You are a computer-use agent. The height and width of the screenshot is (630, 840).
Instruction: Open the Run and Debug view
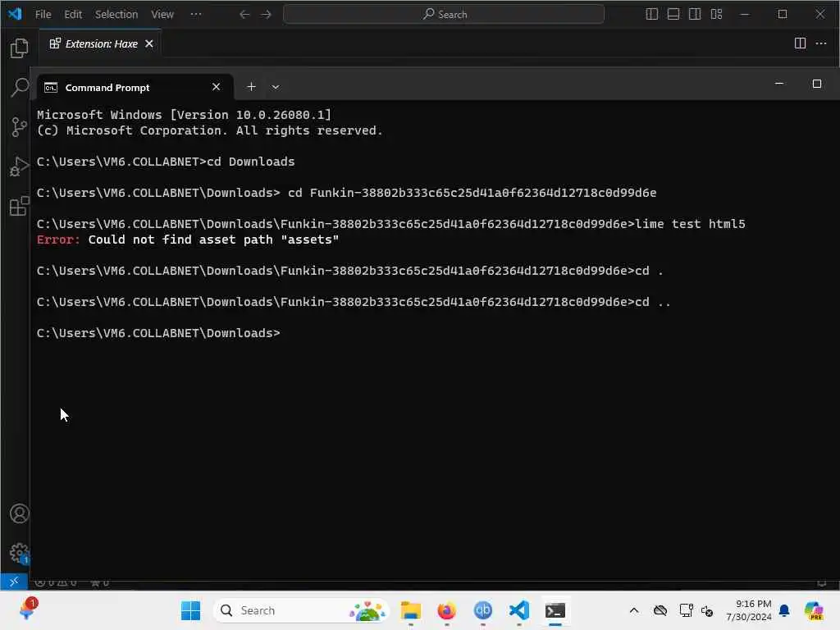20,167
